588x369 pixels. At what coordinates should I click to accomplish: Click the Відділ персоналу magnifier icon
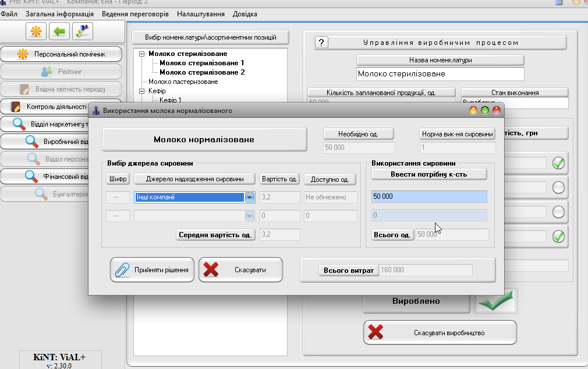(x=33, y=159)
